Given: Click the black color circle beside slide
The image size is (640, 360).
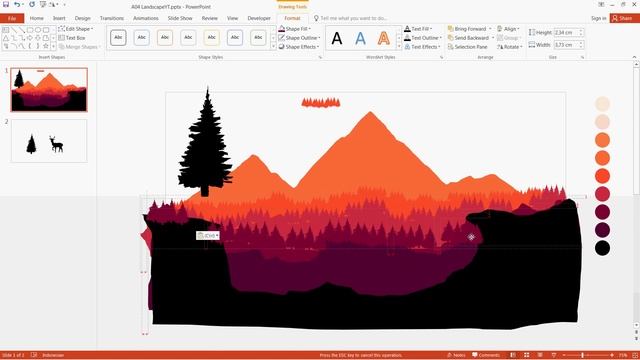Looking at the screenshot, I should pyautogui.click(x=602, y=248).
